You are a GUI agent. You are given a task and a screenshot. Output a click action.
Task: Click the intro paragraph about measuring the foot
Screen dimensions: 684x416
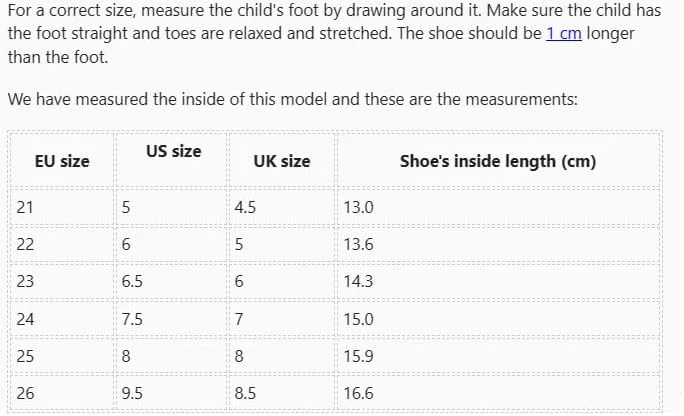click(300, 34)
